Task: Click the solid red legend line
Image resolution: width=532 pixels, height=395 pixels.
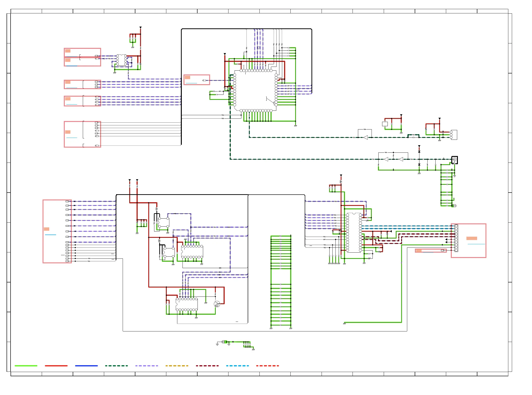Action: point(56,366)
